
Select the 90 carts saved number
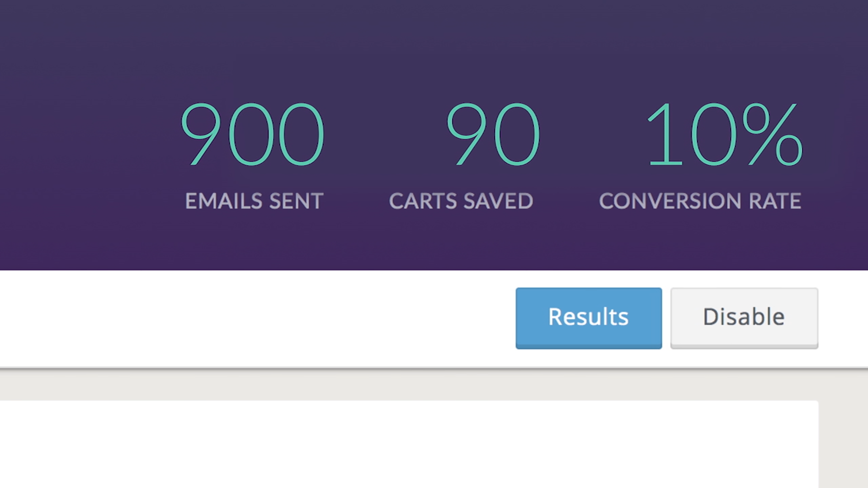[493, 134]
